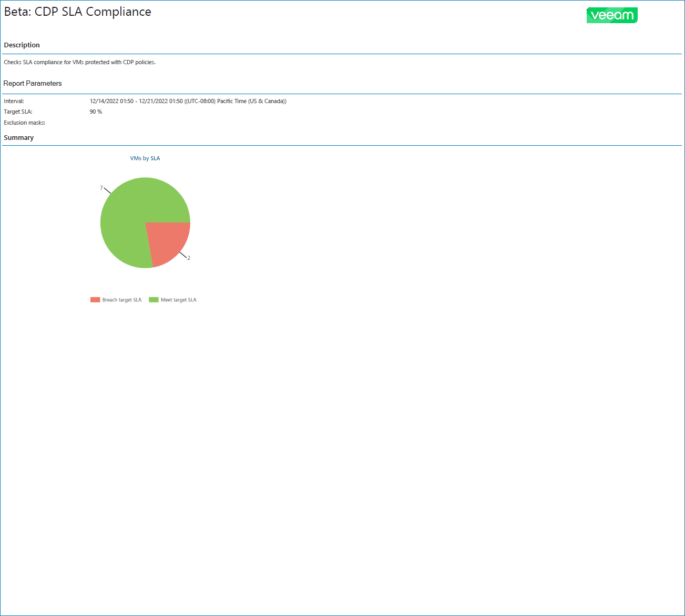Click the Veeam logo
685x616 pixels.
pos(612,15)
